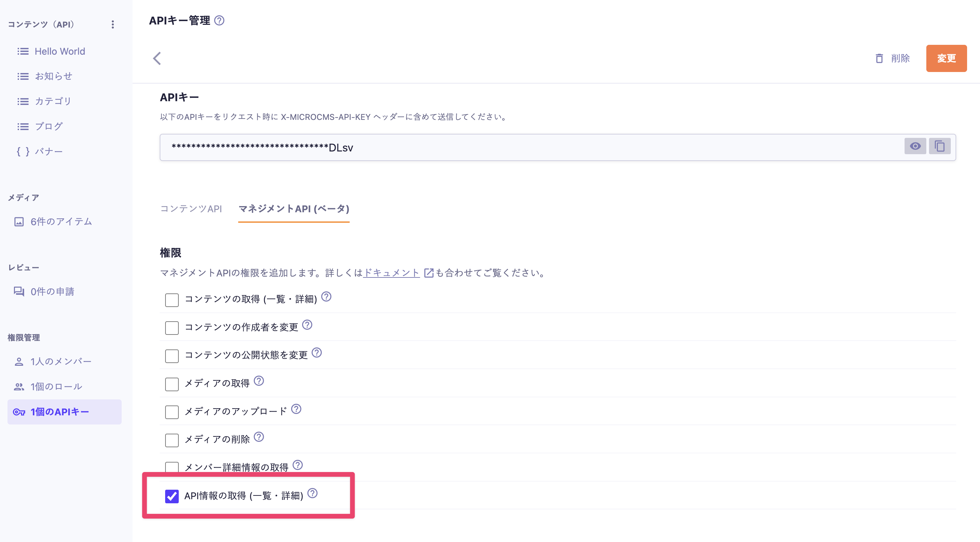Open the ドキュメント link in 権限 description
980x542 pixels.
click(x=391, y=273)
